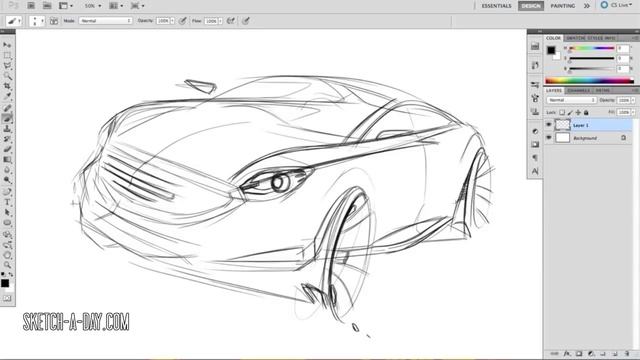This screenshot has width=640, height=360.
Task: Select the Rectangular Marquee tool
Action: tap(7, 55)
